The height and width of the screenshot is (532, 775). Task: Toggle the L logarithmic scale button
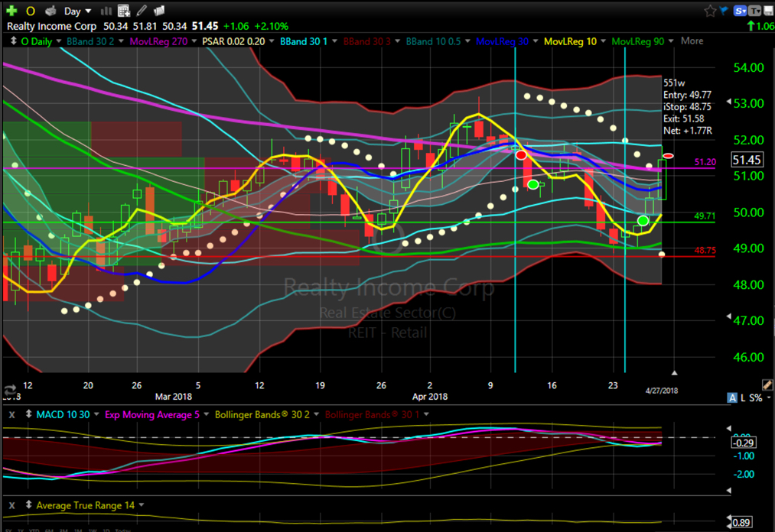click(743, 397)
